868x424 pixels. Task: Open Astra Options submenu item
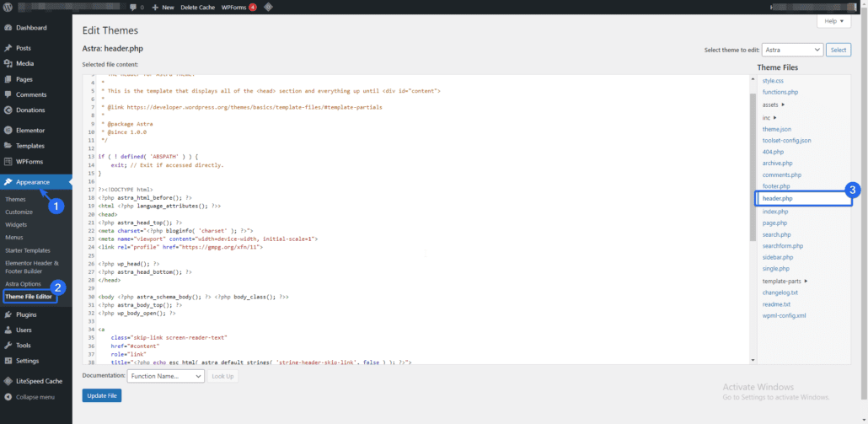23,284
